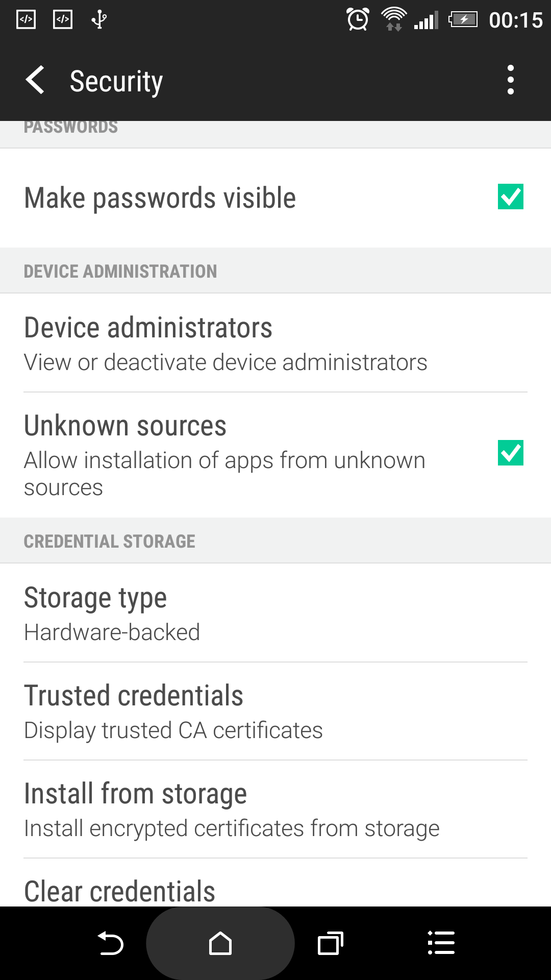Image resolution: width=551 pixels, height=980 pixels.
Task: Select Install from storage option
Action: (275, 810)
